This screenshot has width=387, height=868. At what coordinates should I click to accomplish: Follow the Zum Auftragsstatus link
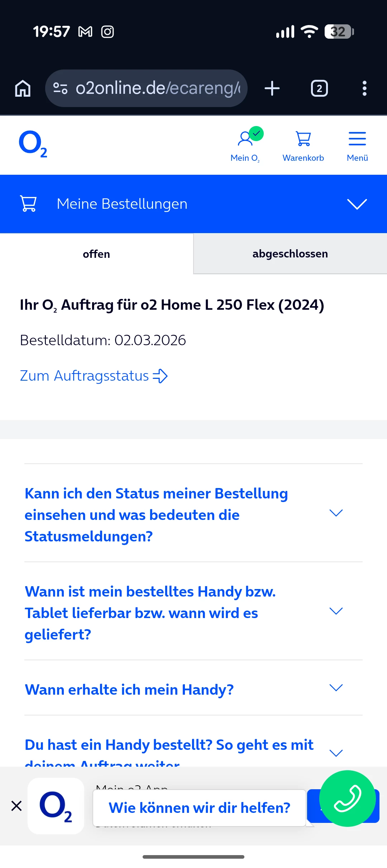(x=94, y=376)
